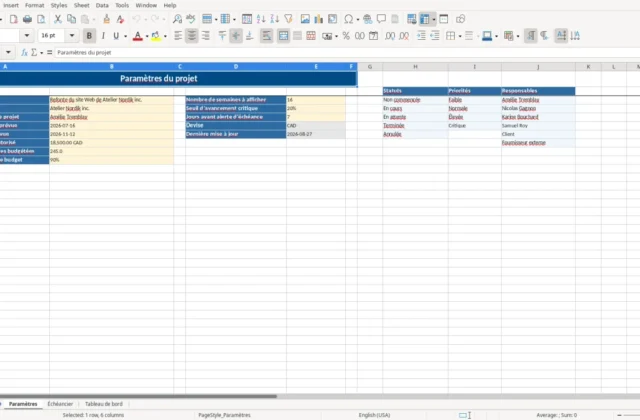Open the font size dropdown
Screen dimensions: 640x420
coord(72,36)
